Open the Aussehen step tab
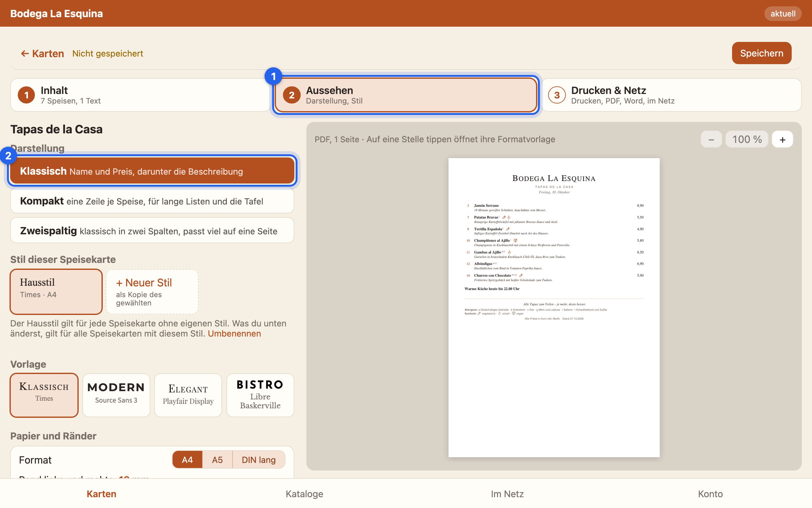 [x=406, y=95]
